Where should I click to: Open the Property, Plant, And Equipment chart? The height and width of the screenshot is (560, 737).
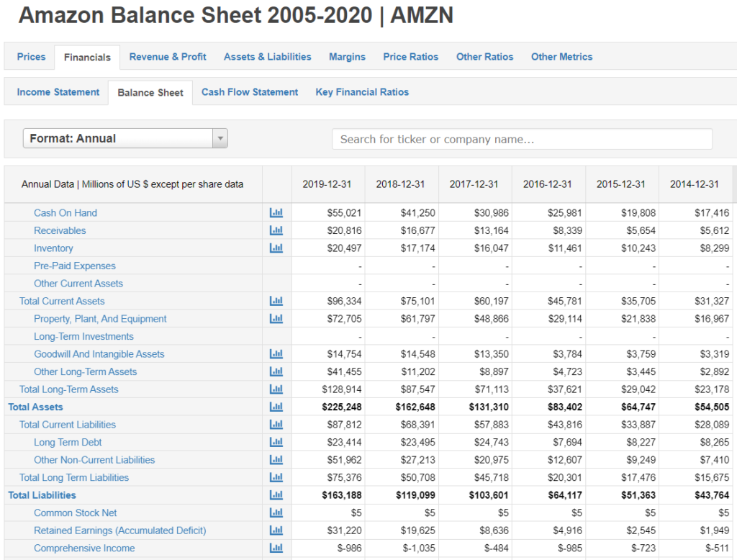tap(276, 318)
